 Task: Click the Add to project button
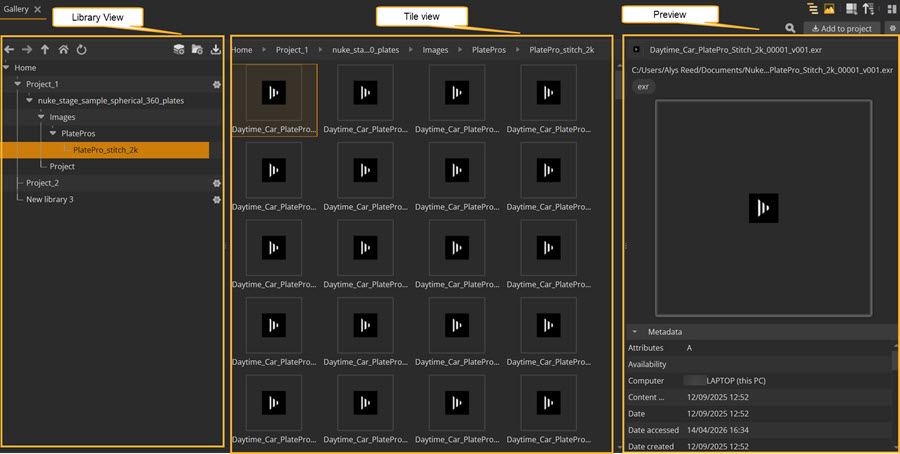[842, 29]
